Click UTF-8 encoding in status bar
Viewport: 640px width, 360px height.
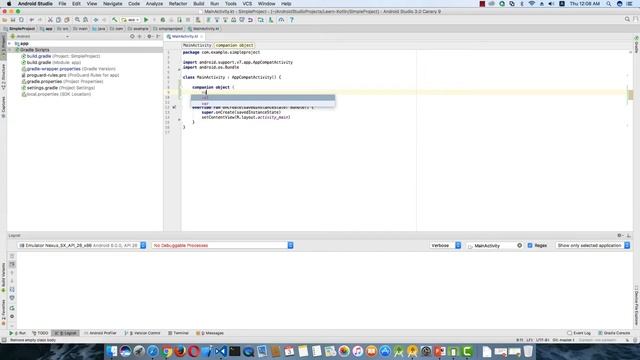[542, 340]
